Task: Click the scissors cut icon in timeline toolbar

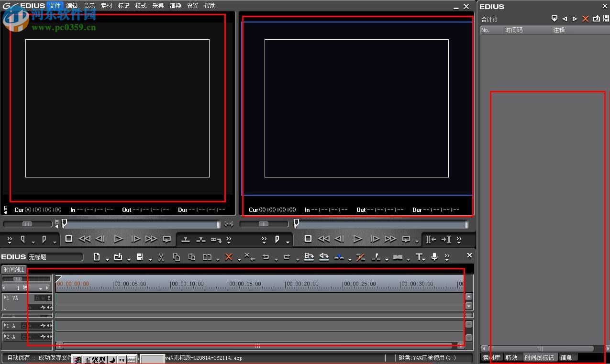Action: [161, 257]
